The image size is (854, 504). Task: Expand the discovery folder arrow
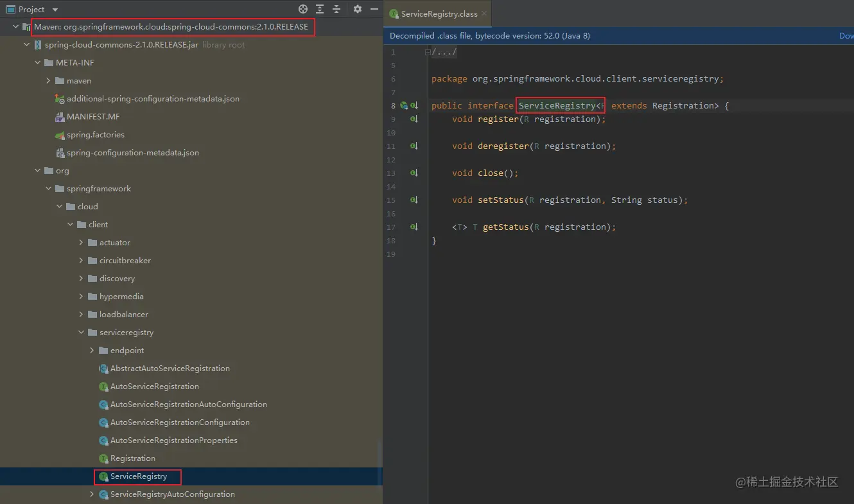coord(81,279)
